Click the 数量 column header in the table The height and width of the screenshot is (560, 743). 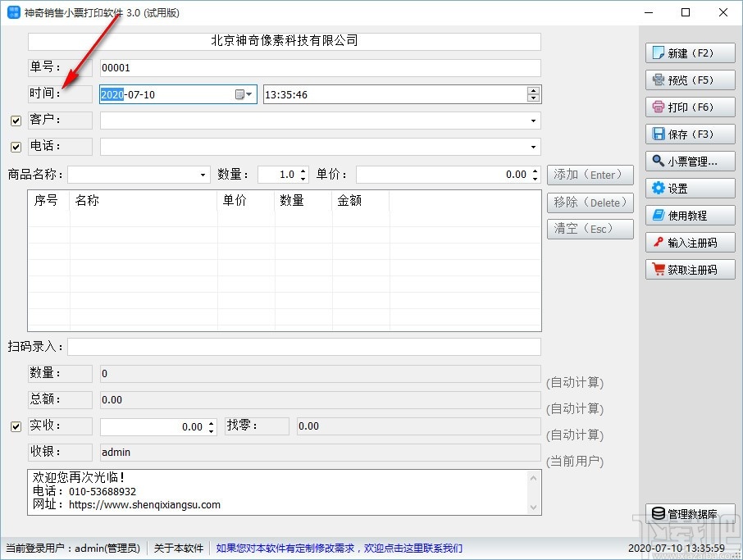pos(303,200)
